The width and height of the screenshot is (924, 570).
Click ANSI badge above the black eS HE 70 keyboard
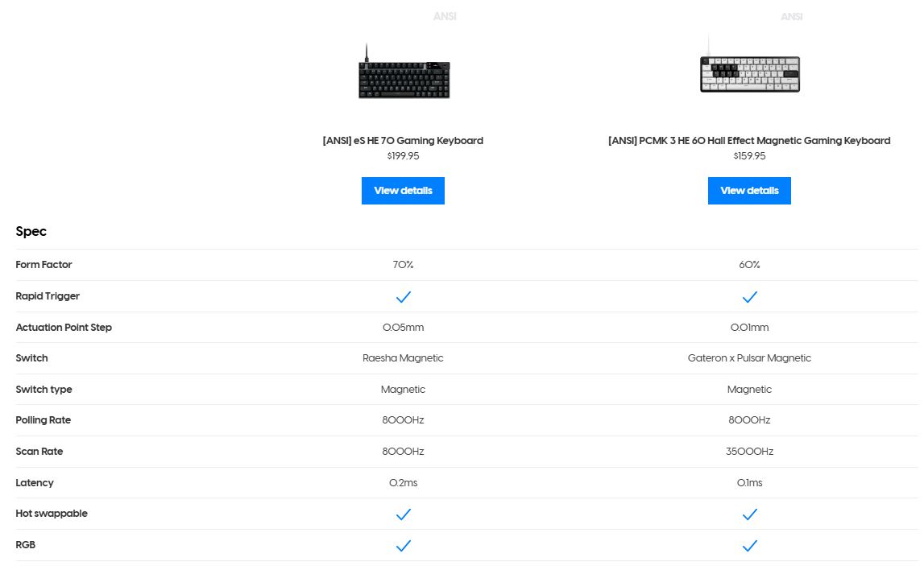click(444, 16)
